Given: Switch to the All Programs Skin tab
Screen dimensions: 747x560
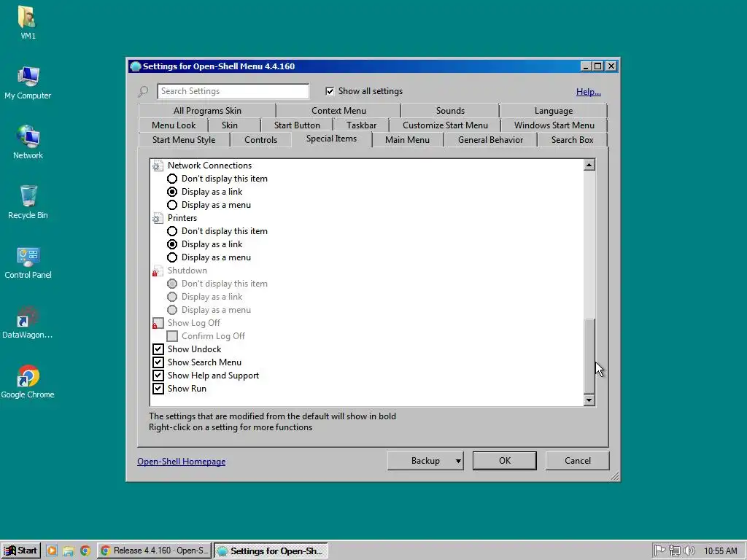Looking at the screenshot, I should tap(207, 111).
